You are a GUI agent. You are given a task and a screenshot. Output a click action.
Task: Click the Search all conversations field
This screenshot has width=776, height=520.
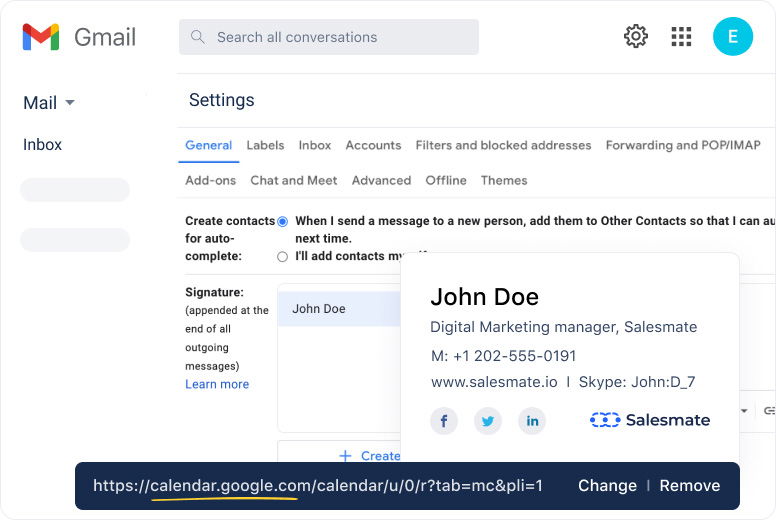tap(329, 37)
